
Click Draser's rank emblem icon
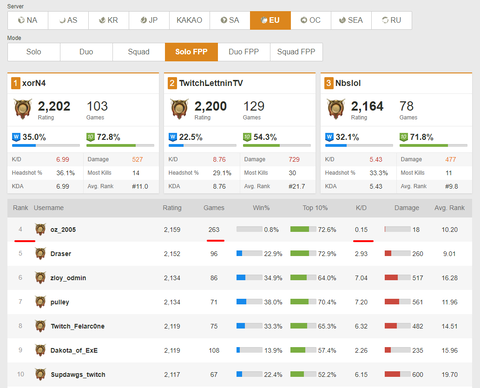click(x=40, y=254)
